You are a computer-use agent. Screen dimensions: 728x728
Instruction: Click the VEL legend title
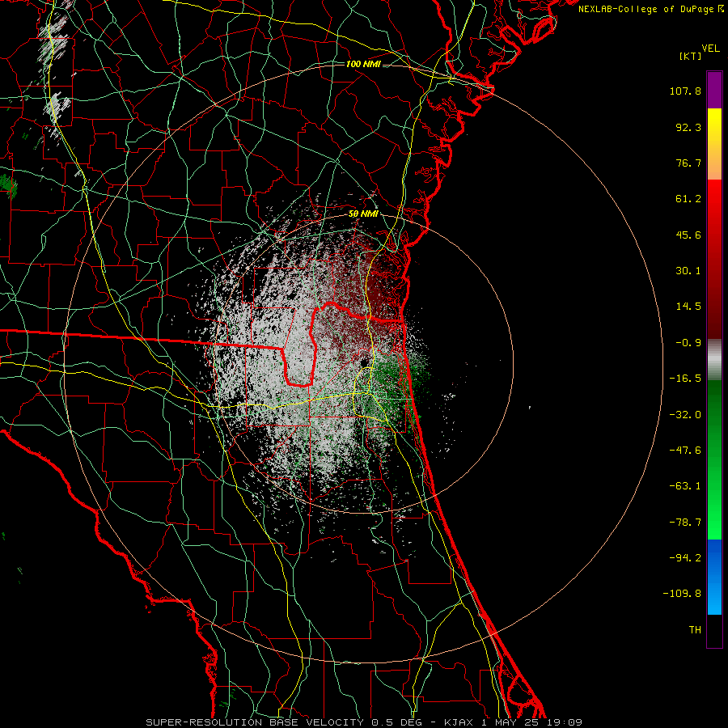710,49
